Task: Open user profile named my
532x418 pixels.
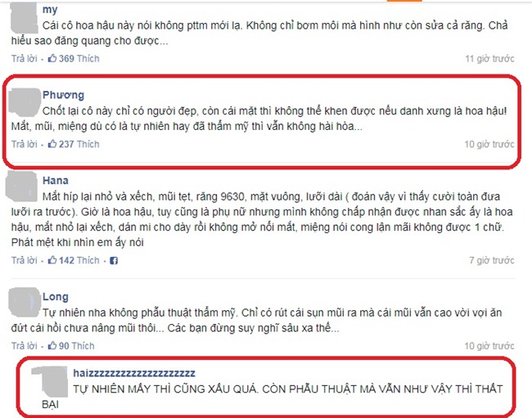Action: point(50,10)
